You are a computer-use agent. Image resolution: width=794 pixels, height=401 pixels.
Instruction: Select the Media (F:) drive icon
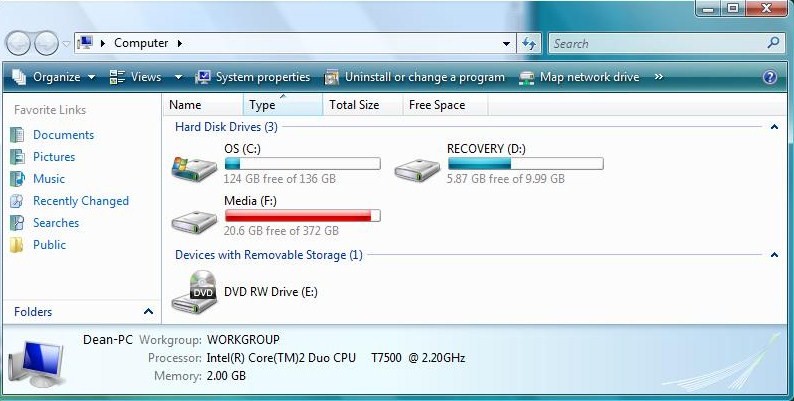click(x=194, y=222)
